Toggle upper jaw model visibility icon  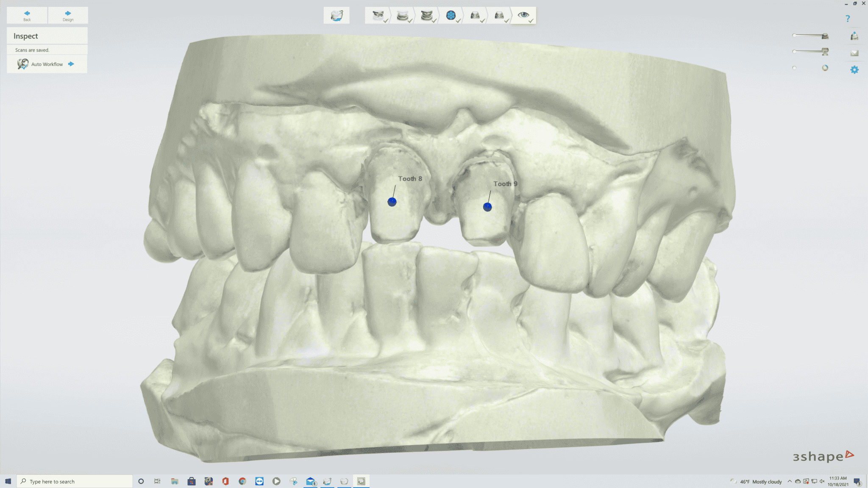click(825, 36)
